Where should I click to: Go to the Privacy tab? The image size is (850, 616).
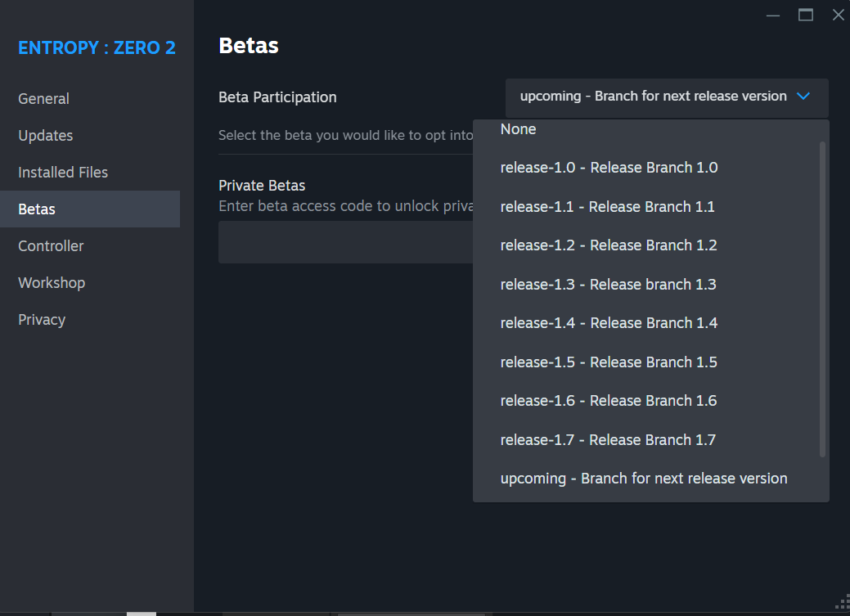tap(42, 320)
